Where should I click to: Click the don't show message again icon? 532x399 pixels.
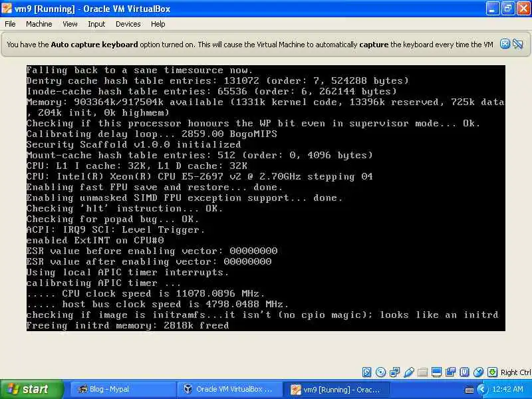click(x=518, y=44)
